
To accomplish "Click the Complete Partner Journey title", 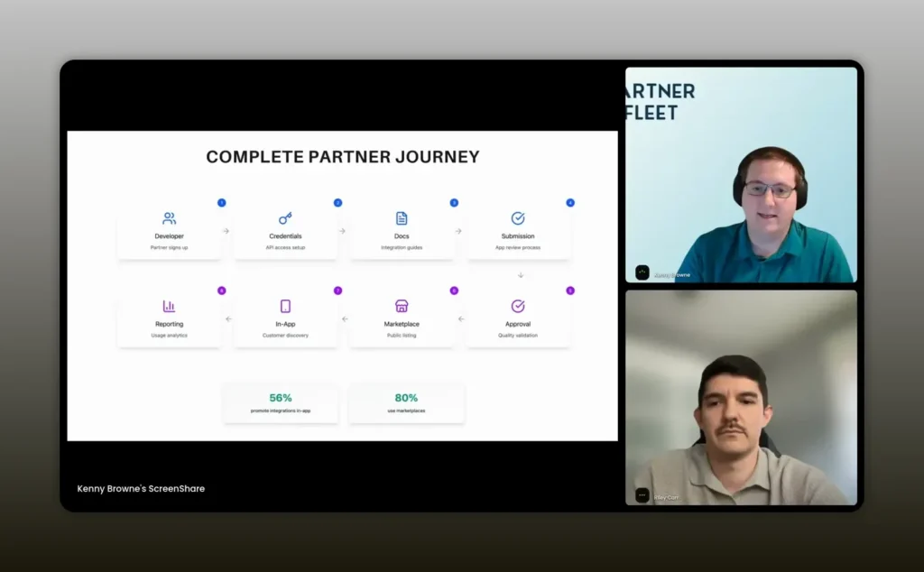I will pos(342,157).
